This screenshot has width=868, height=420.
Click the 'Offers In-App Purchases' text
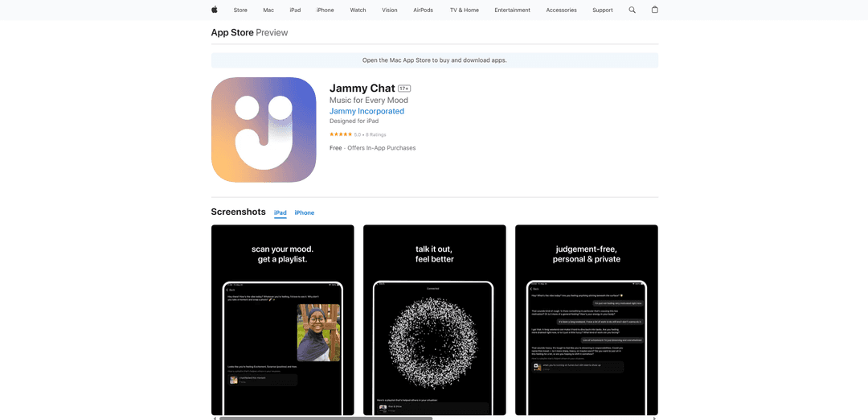[x=382, y=148]
